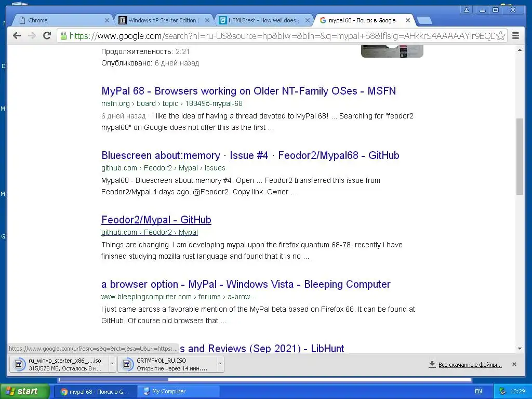Click msfn.org breadcrumb URL
This screenshot has height=399, width=532.
tap(171, 103)
